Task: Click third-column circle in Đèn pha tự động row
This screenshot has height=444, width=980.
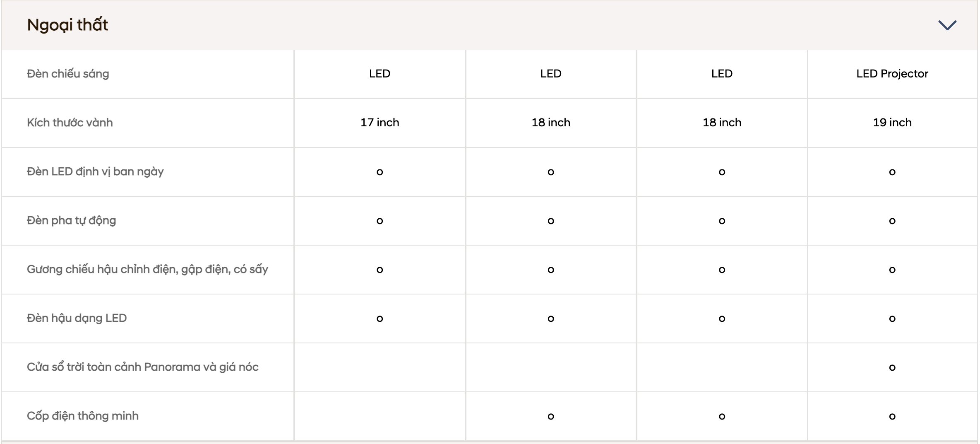Action: tap(722, 221)
